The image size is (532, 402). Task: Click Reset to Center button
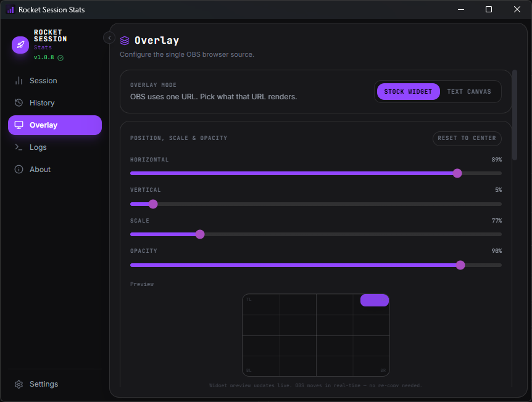click(x=467, y=138)
